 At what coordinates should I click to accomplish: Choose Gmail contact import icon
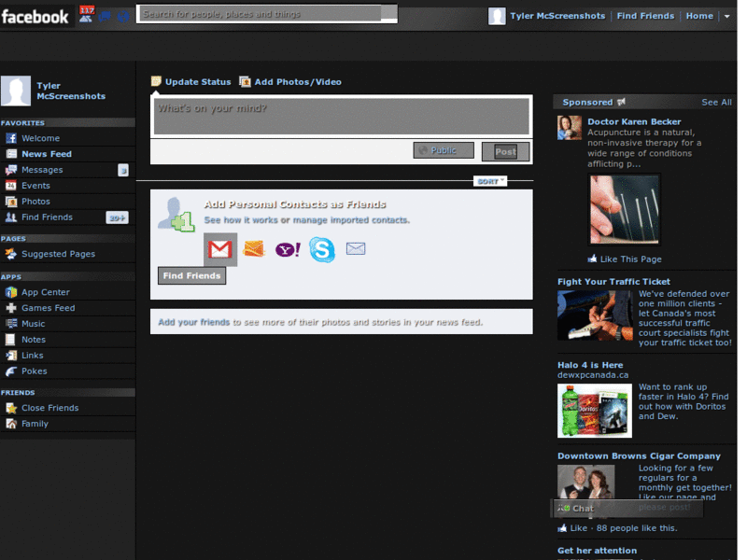220,249
